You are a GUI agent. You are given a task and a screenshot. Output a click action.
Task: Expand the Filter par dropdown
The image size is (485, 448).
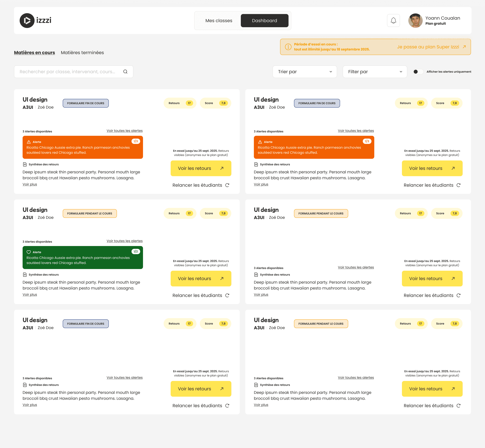375,72
